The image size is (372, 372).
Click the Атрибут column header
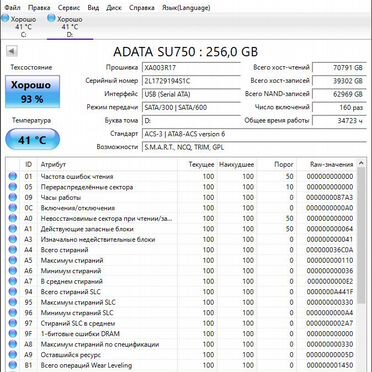107,164
